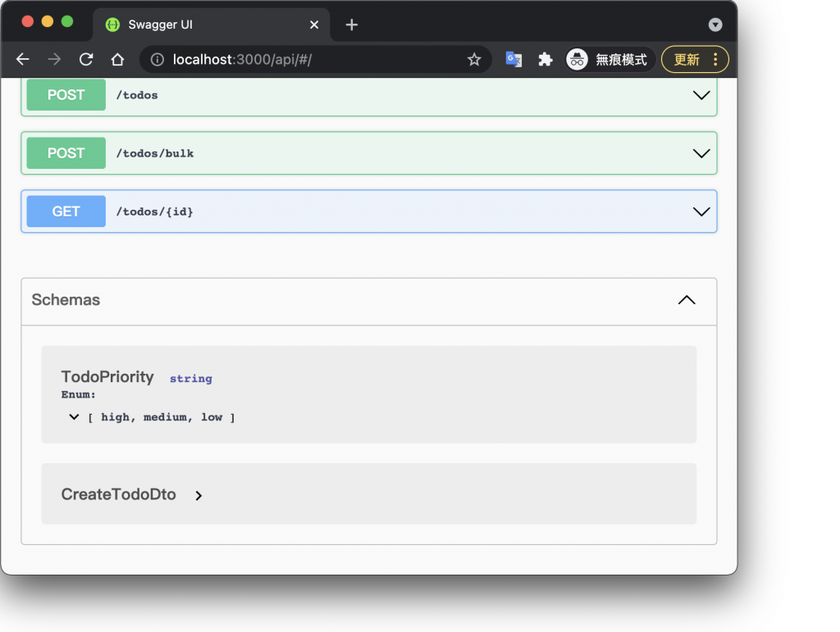Expand the POST /todos/bulk endpoint chevron
This screenshot has height=632, width=840.
click(x=701, y=153)
